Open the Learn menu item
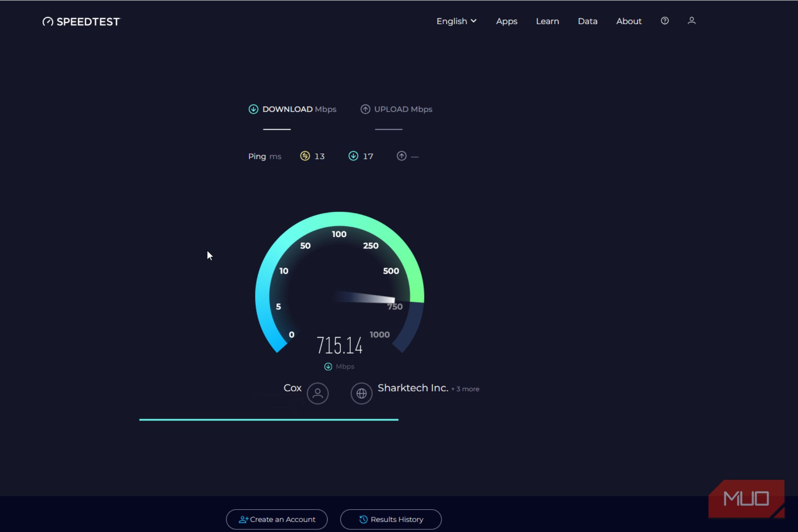Image resolution: width=798 pixels, height=532 pixels. [547, 21]
